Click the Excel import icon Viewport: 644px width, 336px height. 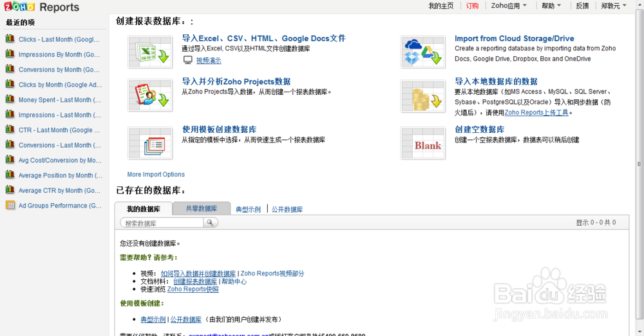click(x=150, y=52)
